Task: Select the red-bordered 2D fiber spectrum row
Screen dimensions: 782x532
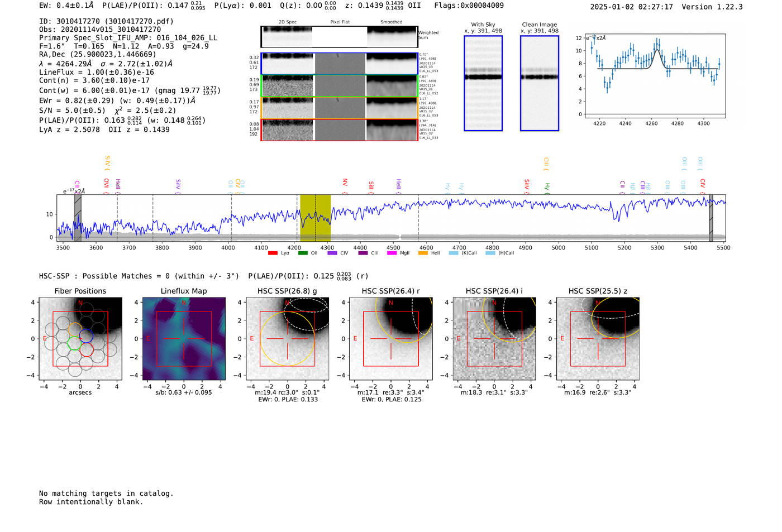Action: point(339,130)
